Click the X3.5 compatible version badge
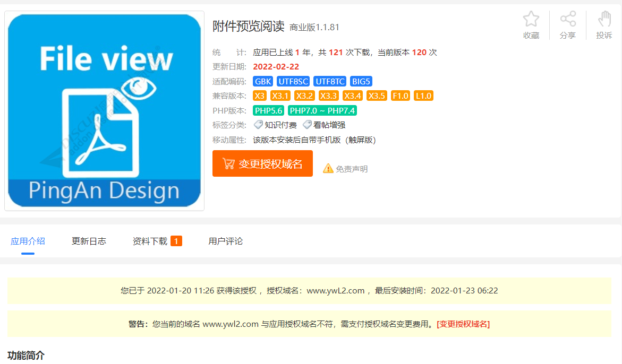This screenshot has width=622, height=364. point(377,96)
